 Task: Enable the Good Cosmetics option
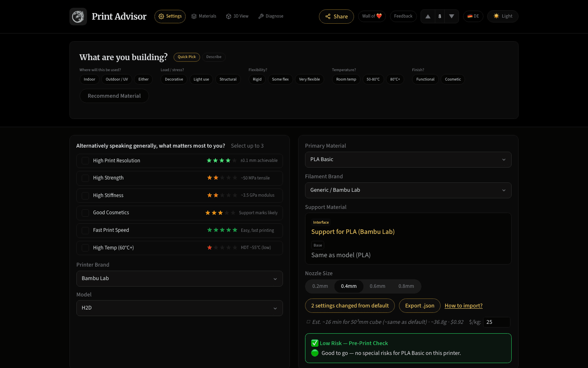pyautogui.click(x=85, y=213)
